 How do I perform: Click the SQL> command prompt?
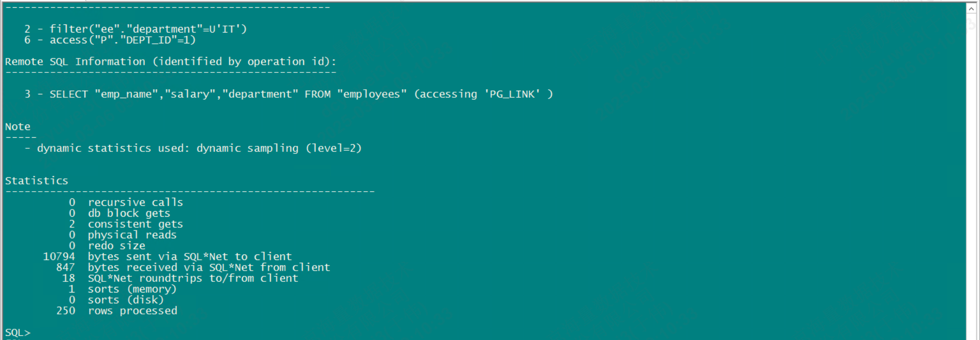18,333
